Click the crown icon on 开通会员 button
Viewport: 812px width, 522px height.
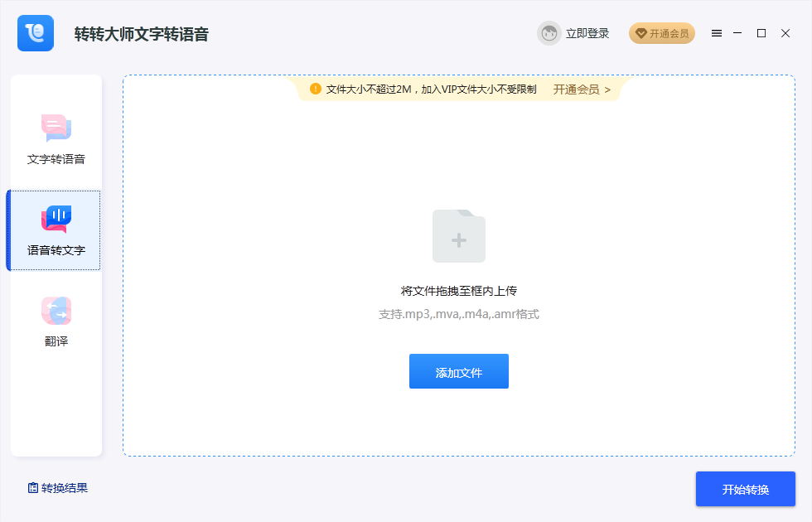point(642,33)
